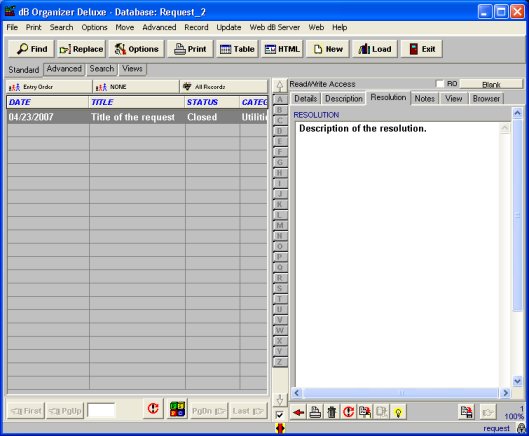Click the down arrow below alphabet index
Viewport: 529px width, 436px height.
pos(280,400)
